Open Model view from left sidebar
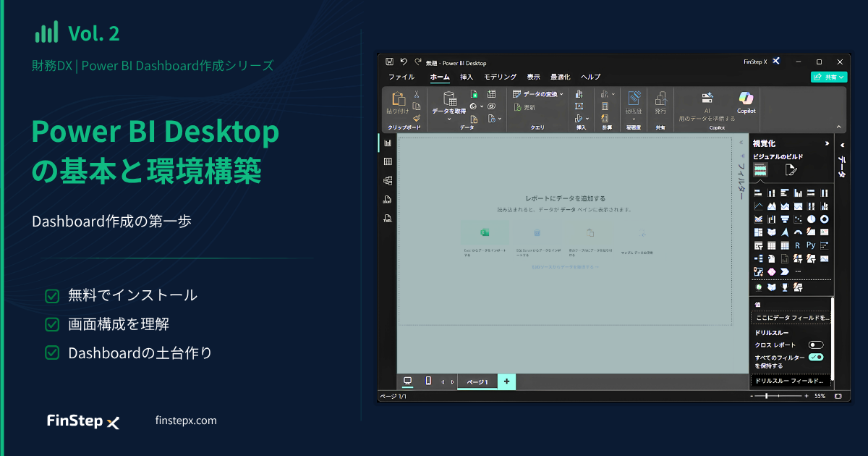The height and width of the screenshot is (456, 868). coord(388,181)
